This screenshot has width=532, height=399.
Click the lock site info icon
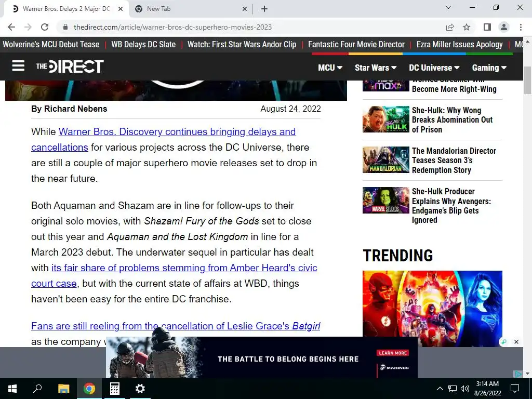(x=65, y=27)
